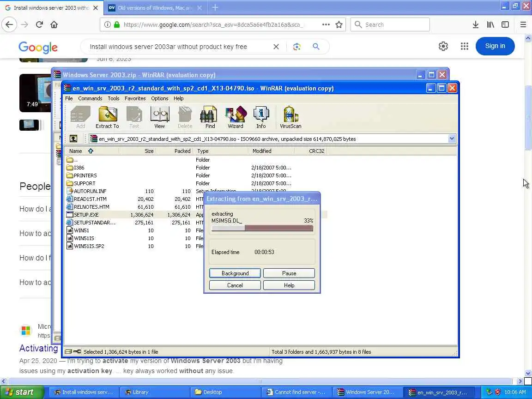Open the Firefox library icon

490,24
